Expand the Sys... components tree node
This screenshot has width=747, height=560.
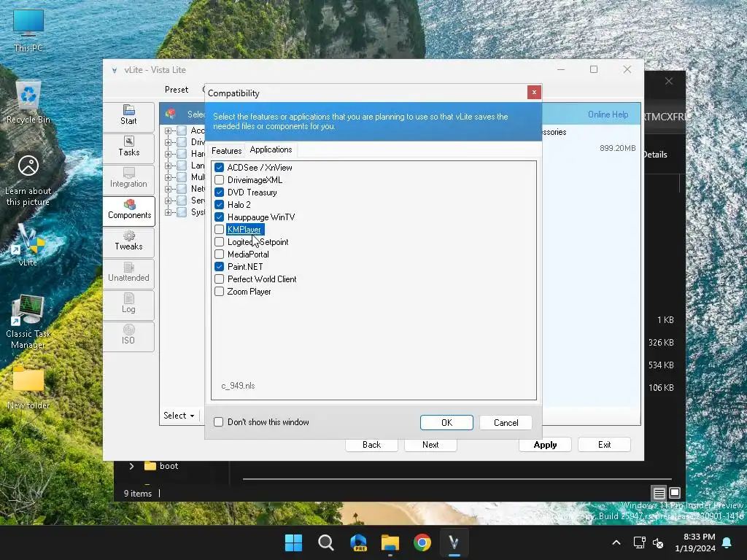click(x=168, y=212)
